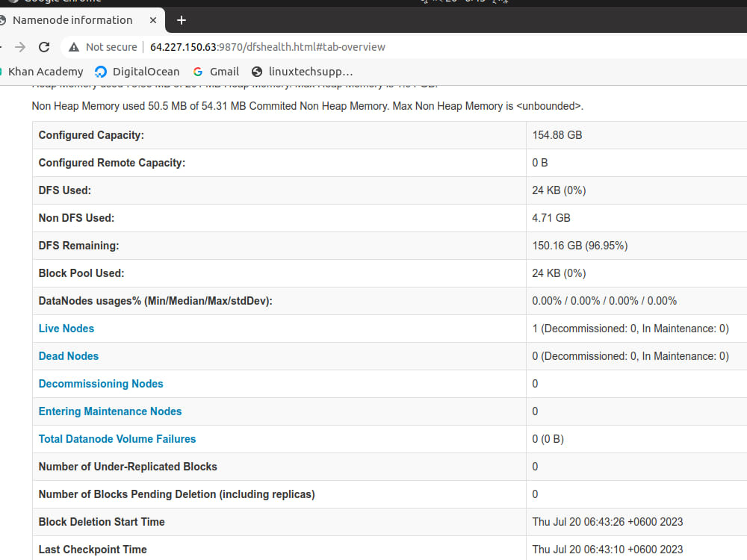Click 'Number of Under-Replicated Blocks' label

(128, 467)
